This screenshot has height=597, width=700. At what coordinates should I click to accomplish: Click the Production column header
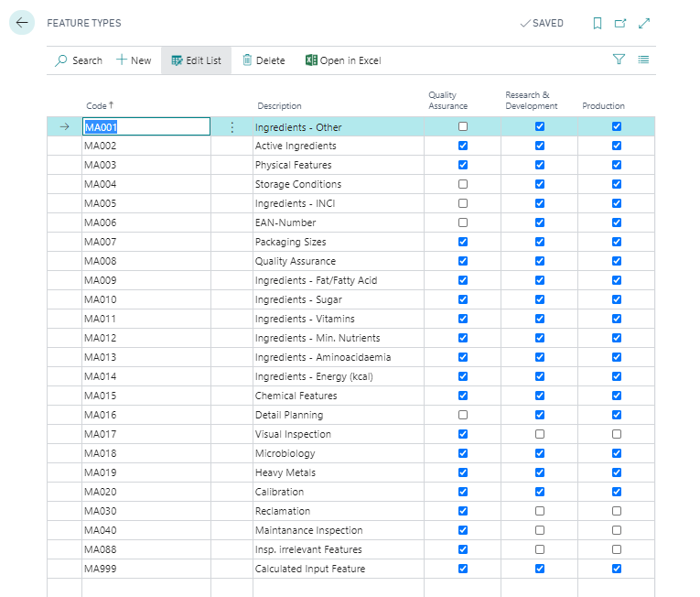click(x=603, y=106)
